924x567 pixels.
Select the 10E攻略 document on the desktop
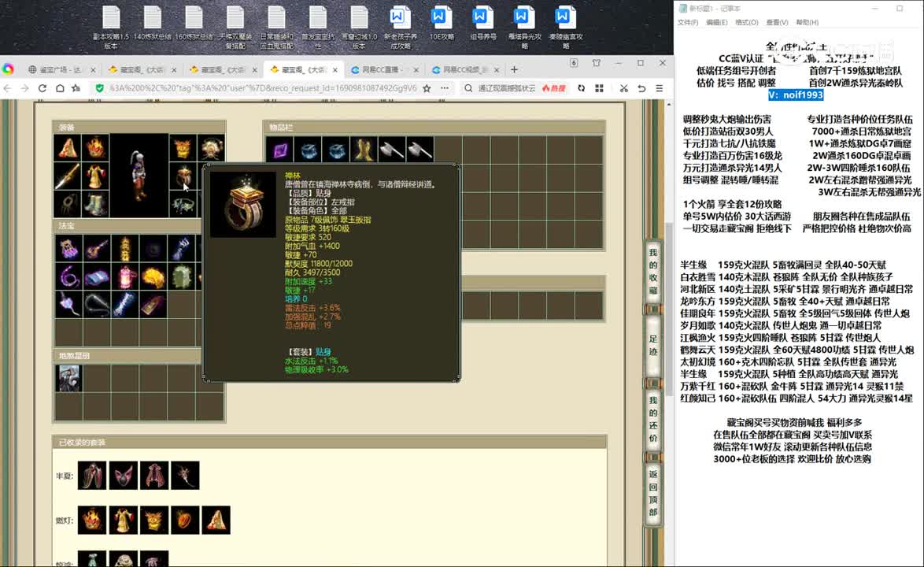[x=442, y=24]
